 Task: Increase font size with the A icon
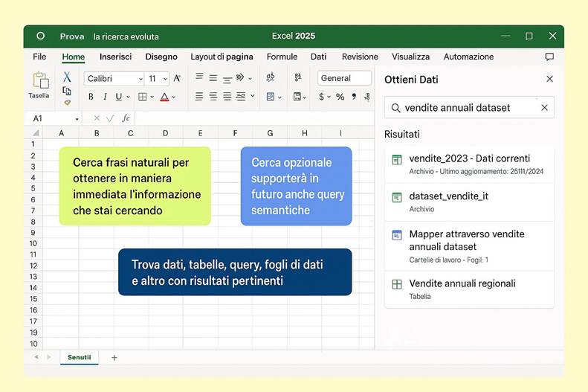(x=177, y=78)
